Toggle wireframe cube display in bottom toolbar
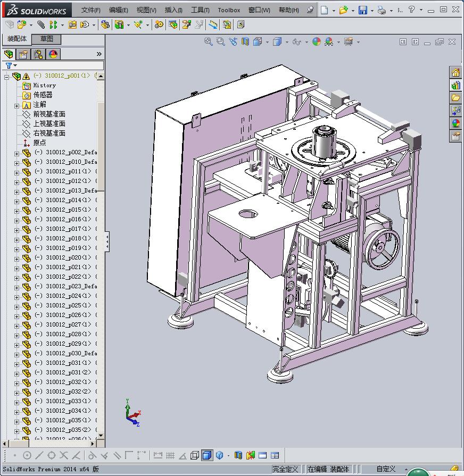464x476 pixels. [x=195, y=455]
